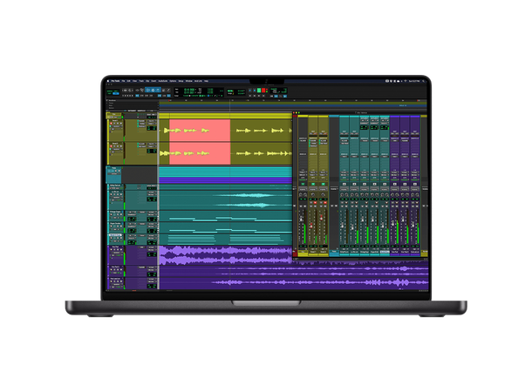
Task: Click the red fader on the third mixer strip
Action: [321, 218]
